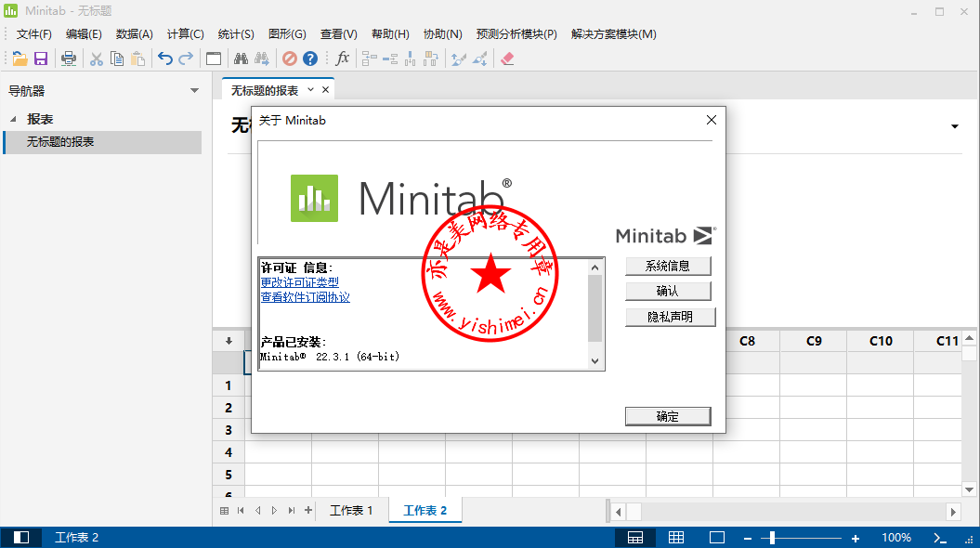The height and width of the screenshot is (548, 980).
Task: Open the worksheet list icon beside sheet navigation
Action: (x=225, y=511)
